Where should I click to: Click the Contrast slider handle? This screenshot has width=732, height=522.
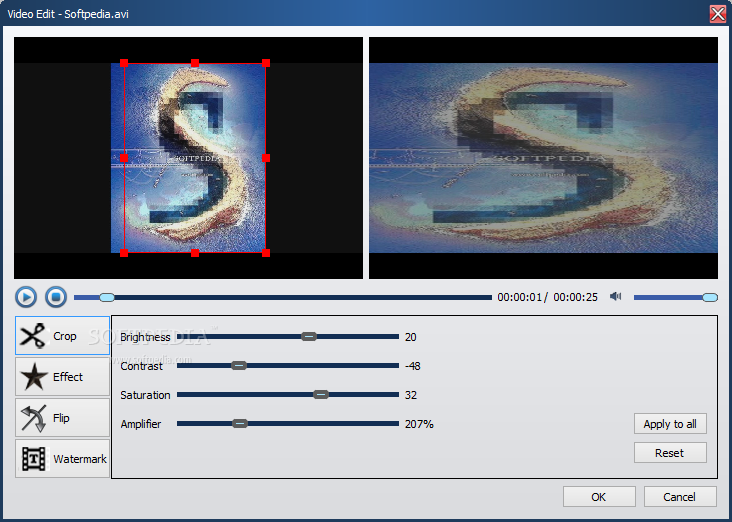(x=239, y=366)
